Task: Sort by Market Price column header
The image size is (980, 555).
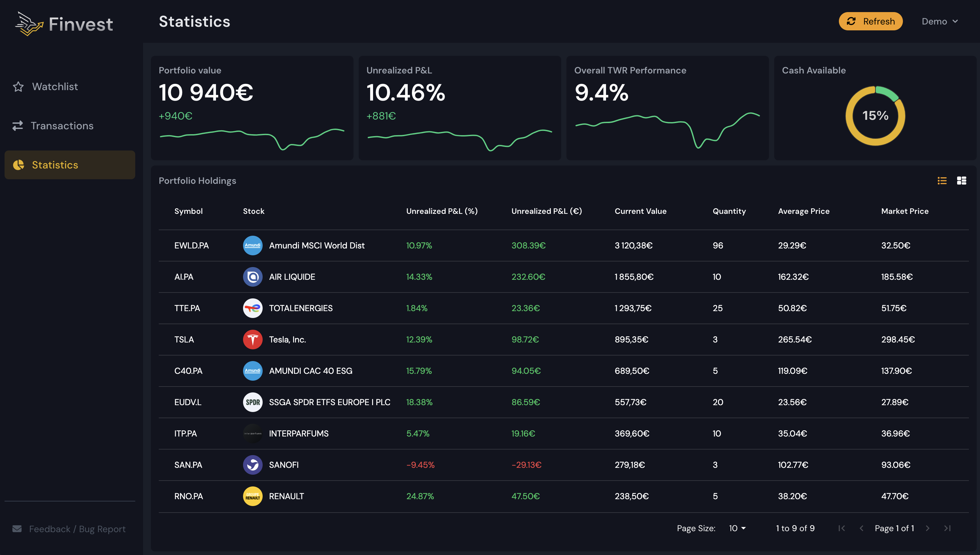Action: [x=905, y=211]
